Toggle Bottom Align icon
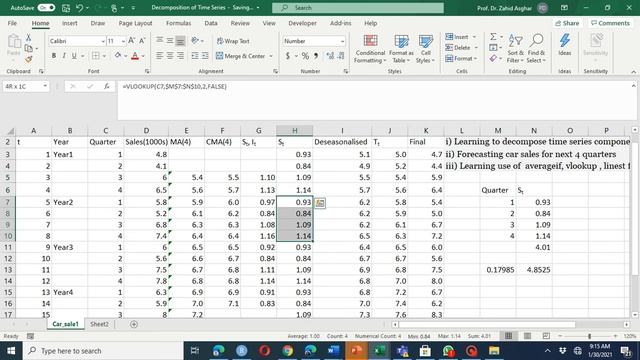This screenshot has height=360, width=640. pos(180,41)
